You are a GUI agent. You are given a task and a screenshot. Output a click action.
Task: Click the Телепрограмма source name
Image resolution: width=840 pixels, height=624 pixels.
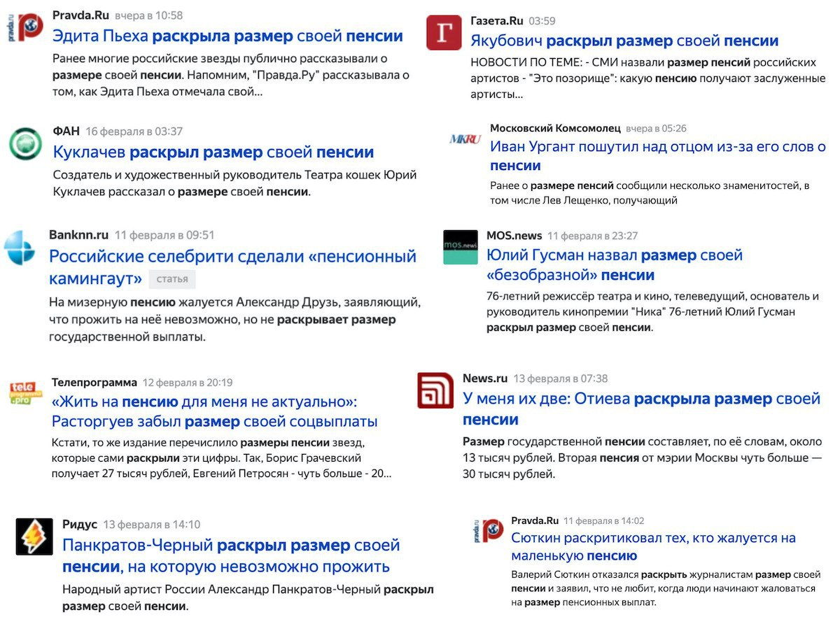(94, 382)
